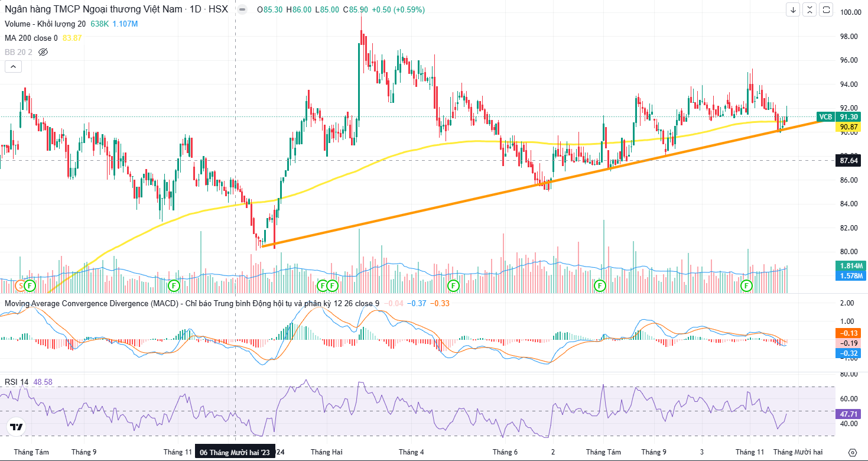Click the 100.00 price axis value

[x=850, y=12]
